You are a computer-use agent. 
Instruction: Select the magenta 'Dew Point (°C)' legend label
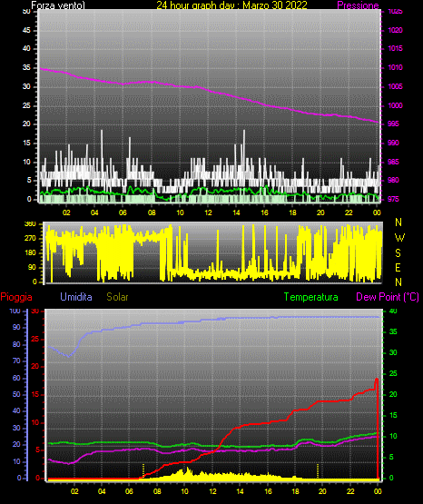click(388, 297)
